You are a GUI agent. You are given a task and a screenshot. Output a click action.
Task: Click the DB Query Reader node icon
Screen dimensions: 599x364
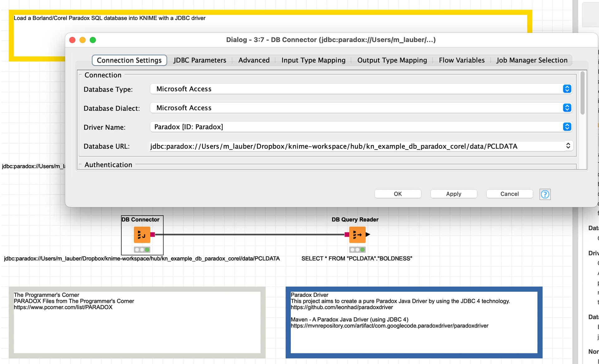(357, 235)
